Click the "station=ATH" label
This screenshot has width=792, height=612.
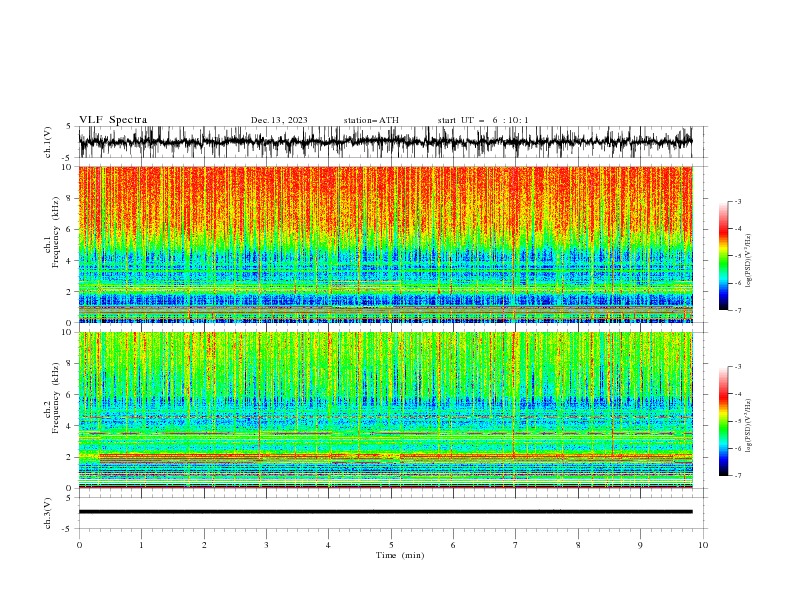pyautogui.click(x=371, y=120)
